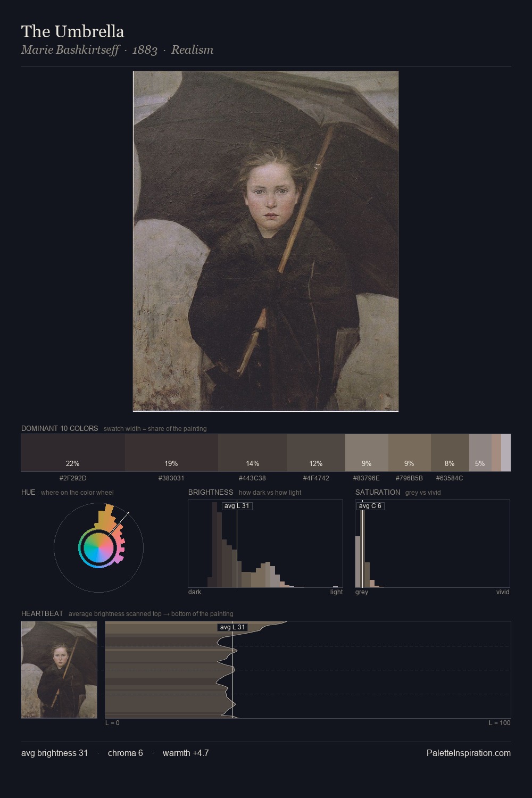Click hex code #383031 label
The height and width of the screenshot is (798, 532).
coord(171,478)
